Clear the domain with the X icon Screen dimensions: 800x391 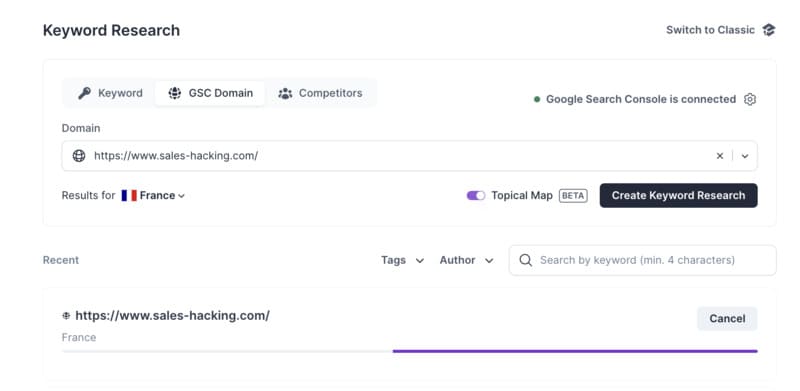coord(719,156)
